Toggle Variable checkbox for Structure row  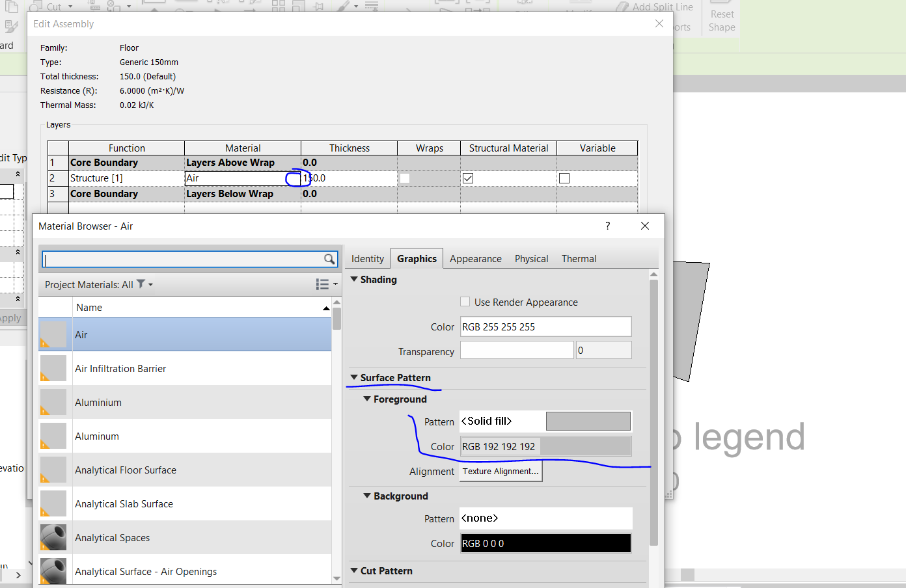pyautogui.click(x=564, y=178)
